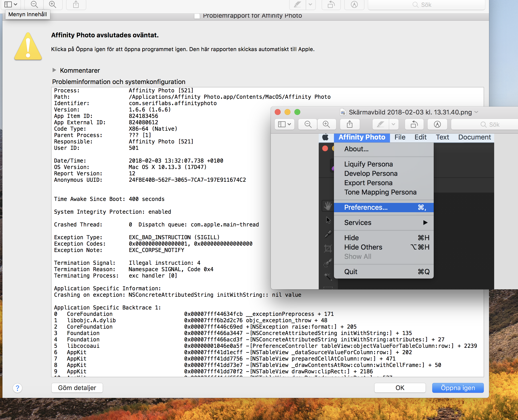Click the 'com.seriflabs.affinityphoto' identifier text
The height and width of the screenshot is (420, 518).
click(x=173, y=103)
